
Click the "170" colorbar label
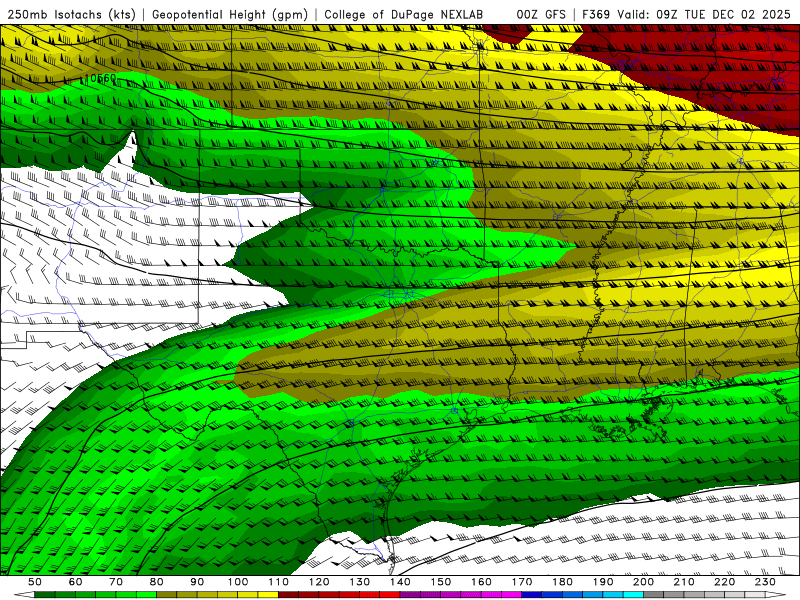(x=522, y=582)
